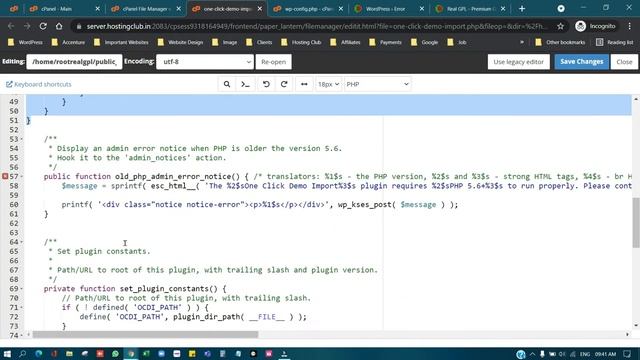Switch to cPanel File Manager tab
The width and height of the screenshot is (640, 360).
click(x=145, y=9)
